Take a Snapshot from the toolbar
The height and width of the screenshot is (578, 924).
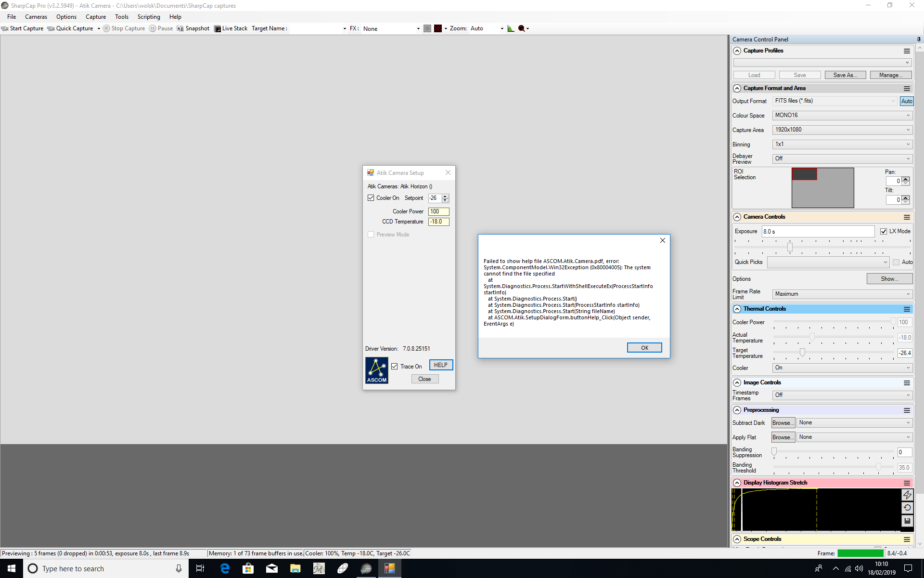click(193, 28)
